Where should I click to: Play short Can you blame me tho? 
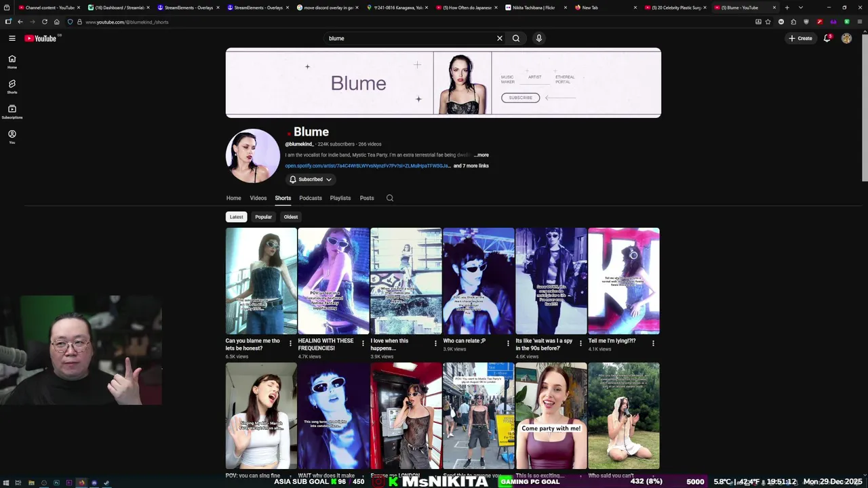261,281
